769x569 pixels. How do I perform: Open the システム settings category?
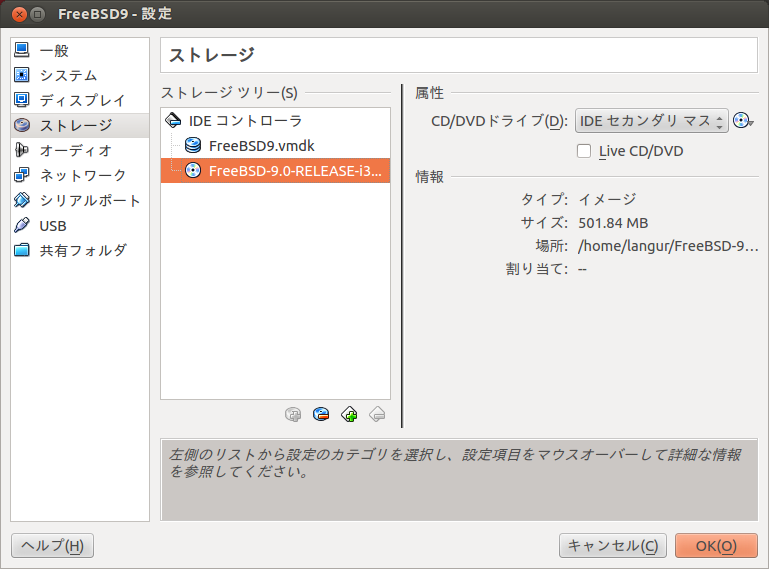pyautogui.click(x=80, y=75)
